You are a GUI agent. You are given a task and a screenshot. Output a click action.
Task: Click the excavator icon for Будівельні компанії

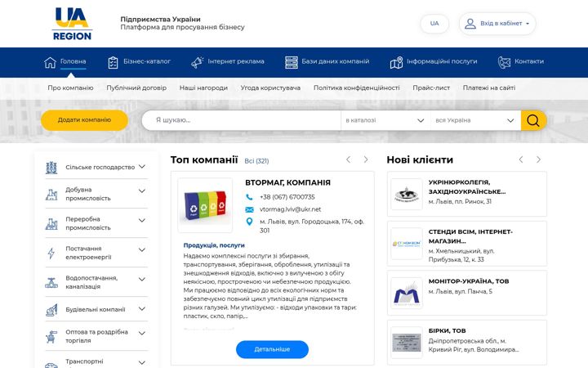(x=51, y=310)
